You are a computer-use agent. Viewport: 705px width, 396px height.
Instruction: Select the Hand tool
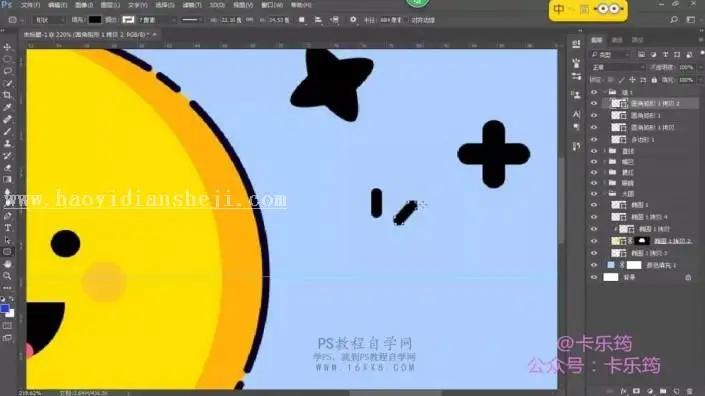tap(7, 264)
